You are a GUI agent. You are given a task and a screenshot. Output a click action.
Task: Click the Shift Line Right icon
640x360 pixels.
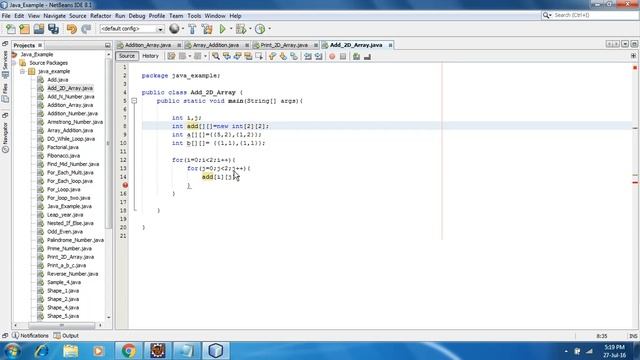click(x=318, y=56)
